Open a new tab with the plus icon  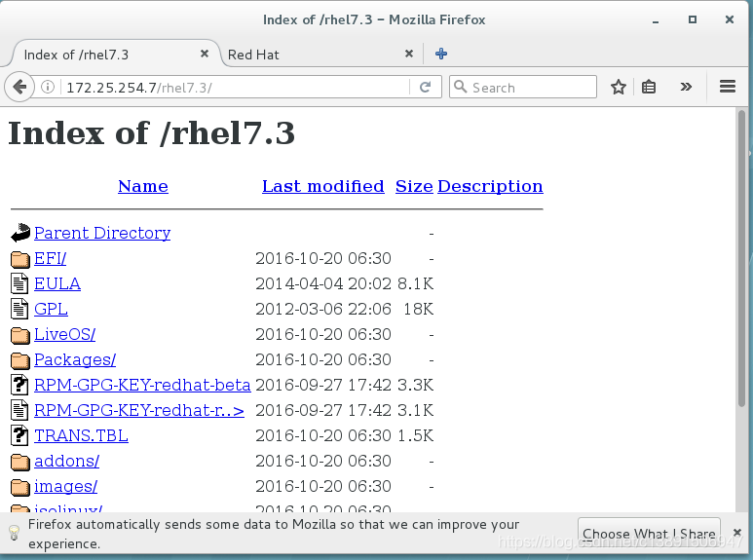(441, 54)
